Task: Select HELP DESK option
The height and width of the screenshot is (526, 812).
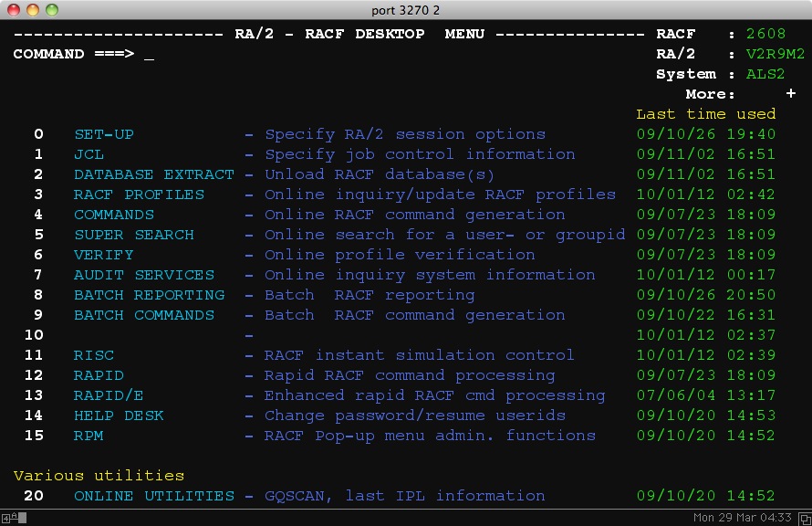Action: (x=120, y=416)
